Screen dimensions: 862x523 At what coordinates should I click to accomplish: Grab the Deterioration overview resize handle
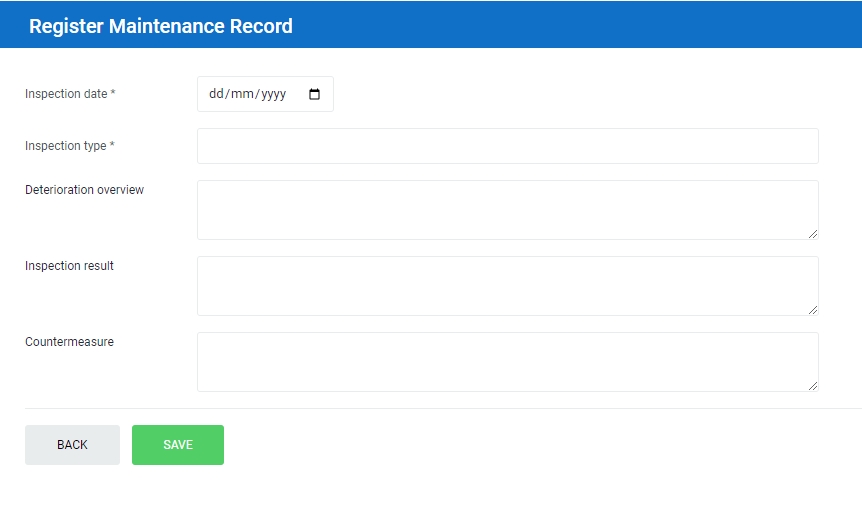(813, 234)
